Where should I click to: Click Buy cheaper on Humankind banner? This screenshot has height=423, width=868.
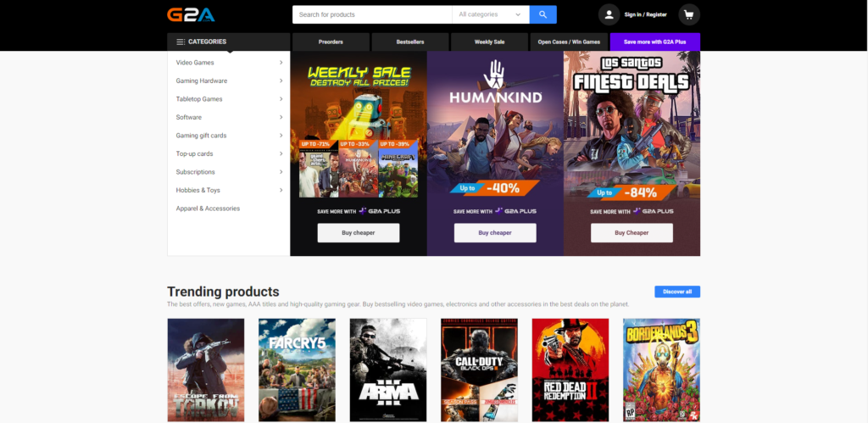[x=495, y=233]
